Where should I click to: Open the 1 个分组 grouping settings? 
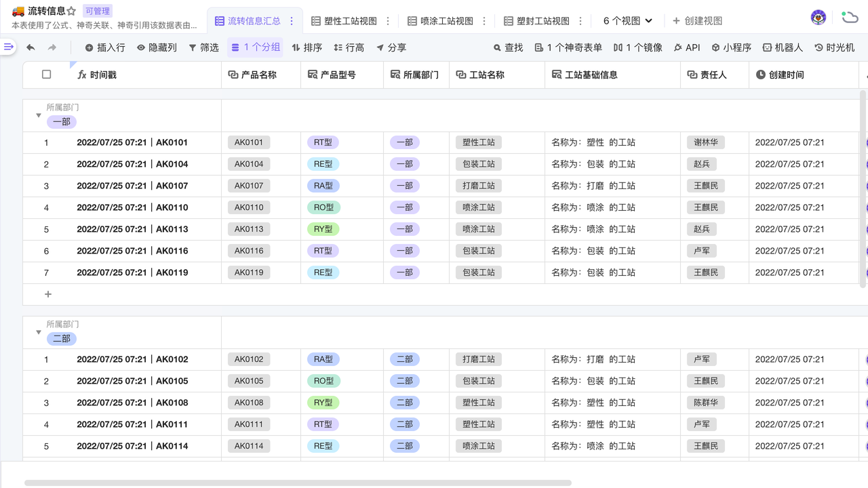pyautogui.click(x=255, y=47)
